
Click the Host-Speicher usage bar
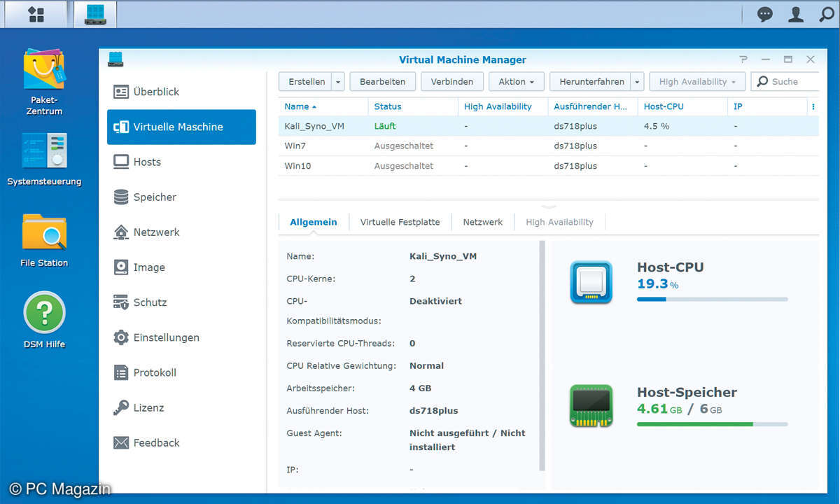tap(712, 423)
